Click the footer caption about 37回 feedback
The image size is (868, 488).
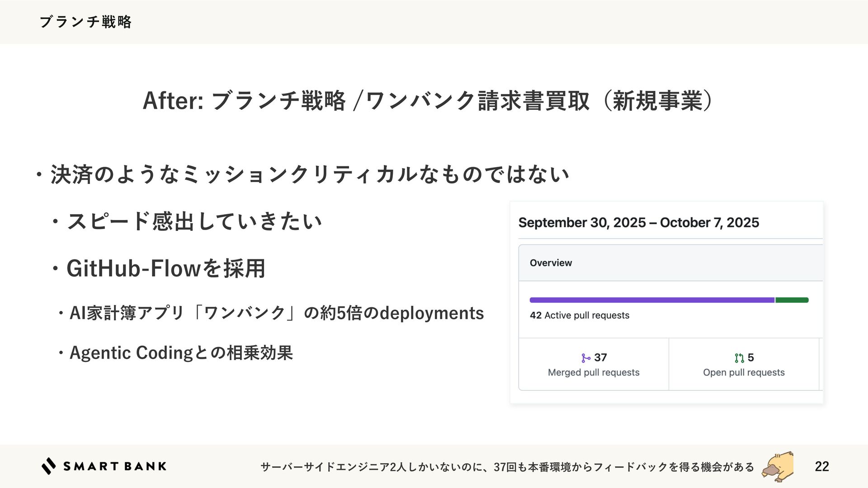[507, 467]
